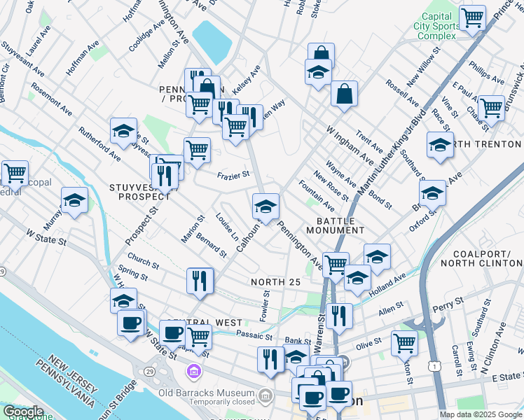Open the restaurant marker near Church St
524x420 pixels.
(200, 282)
